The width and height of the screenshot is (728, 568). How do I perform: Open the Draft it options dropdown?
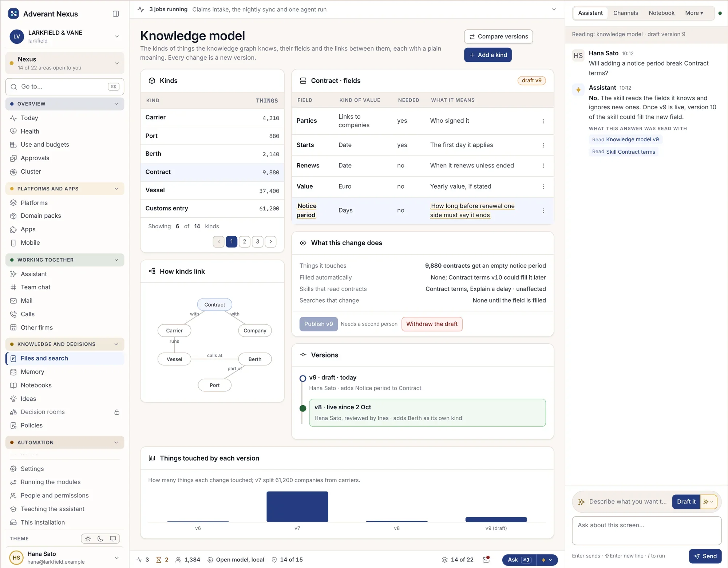coord(709,502)
